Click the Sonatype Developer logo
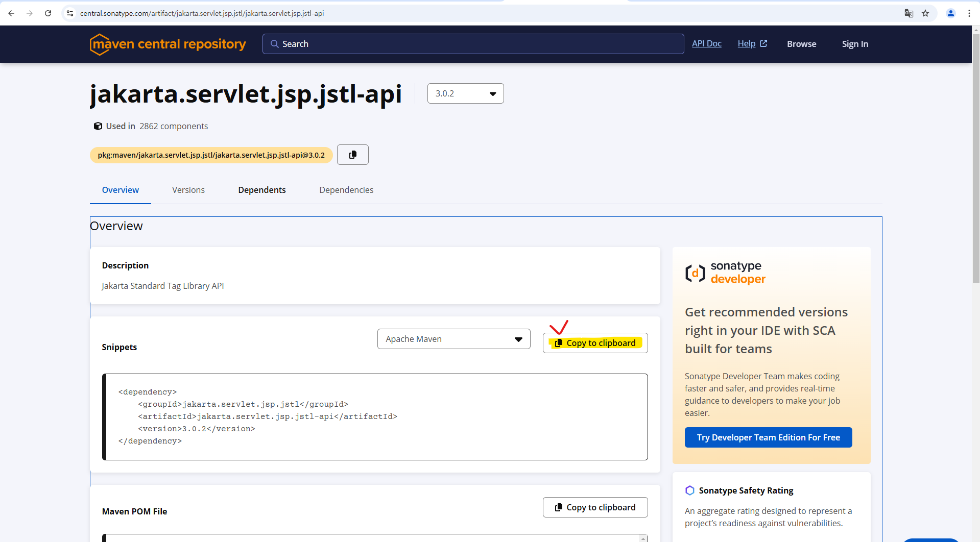The height and width of the screenshot is (542, 980). (x=725, y=273)
